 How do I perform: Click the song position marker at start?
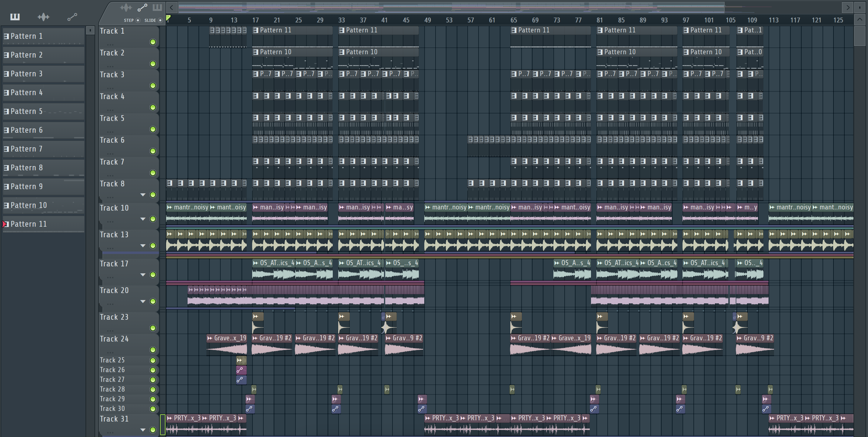[168, 18]
